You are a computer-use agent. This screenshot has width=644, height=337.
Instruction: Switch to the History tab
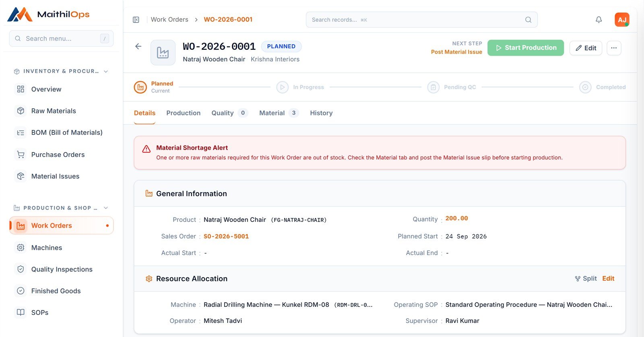click(x=321, y=113)
